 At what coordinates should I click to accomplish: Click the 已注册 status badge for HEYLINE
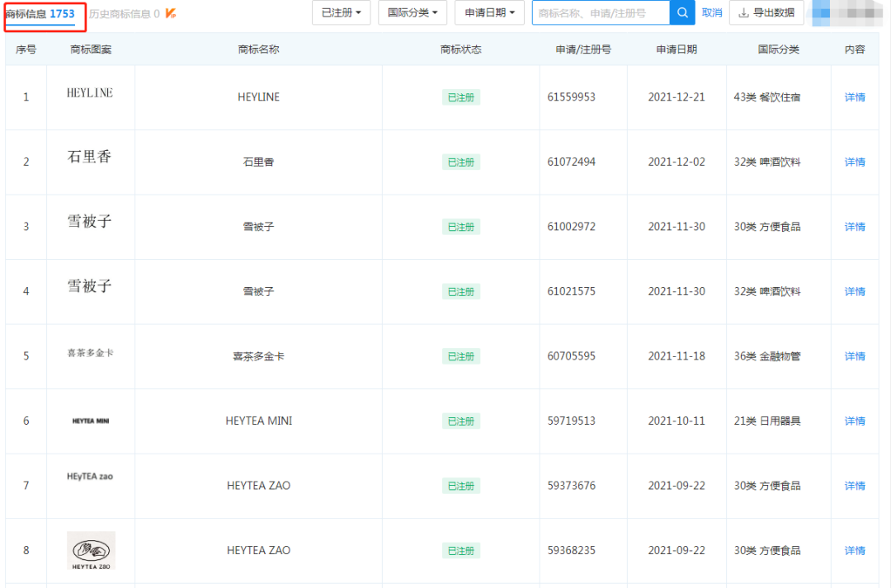(460, 97)
